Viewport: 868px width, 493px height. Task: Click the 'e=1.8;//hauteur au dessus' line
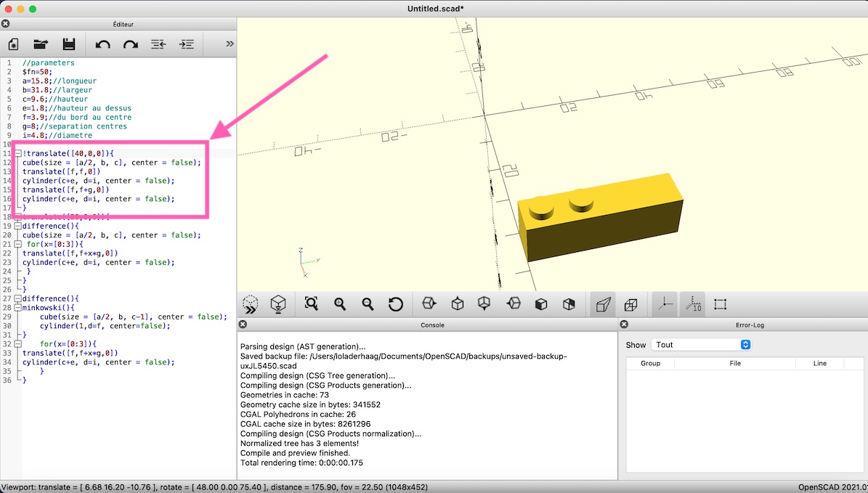click(77, 108)
